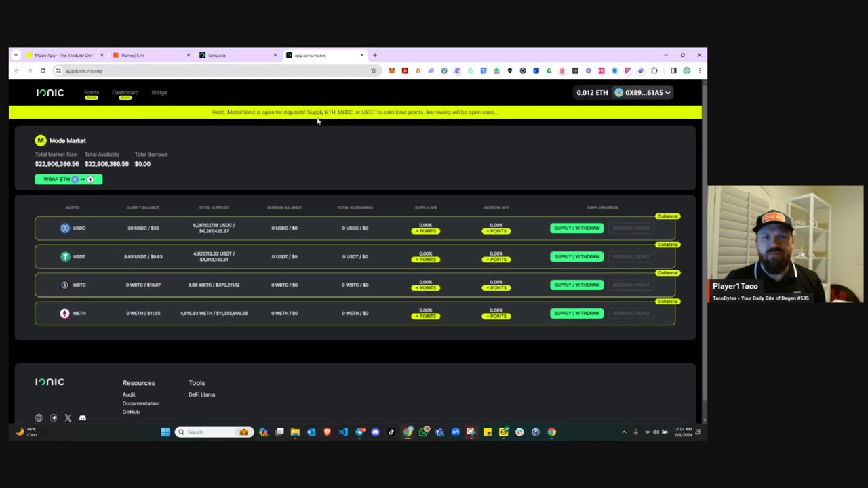Open the Telegram icon in footer
This screenshot has height=488, width=868.
[54, 418]
